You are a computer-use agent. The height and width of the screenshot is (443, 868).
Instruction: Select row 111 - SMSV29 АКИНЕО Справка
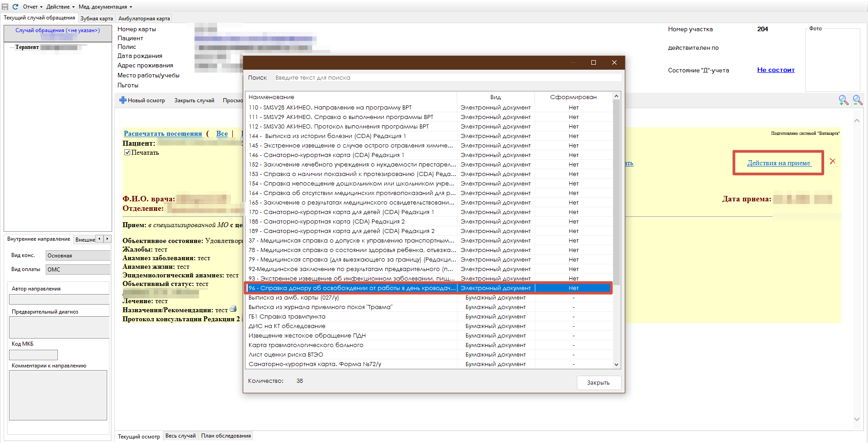pos(429,117)
